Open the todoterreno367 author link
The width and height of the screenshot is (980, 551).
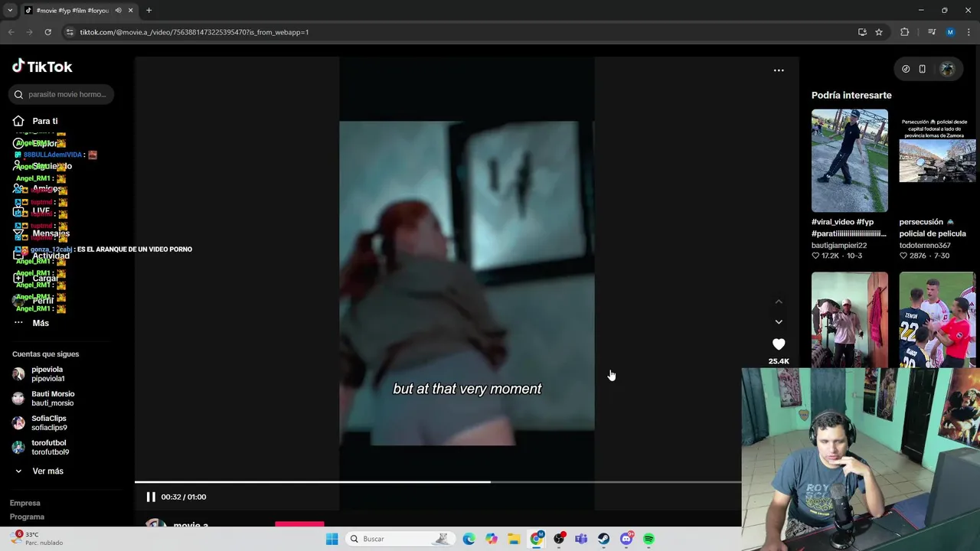pyautogui.click(x=925, y=246)
